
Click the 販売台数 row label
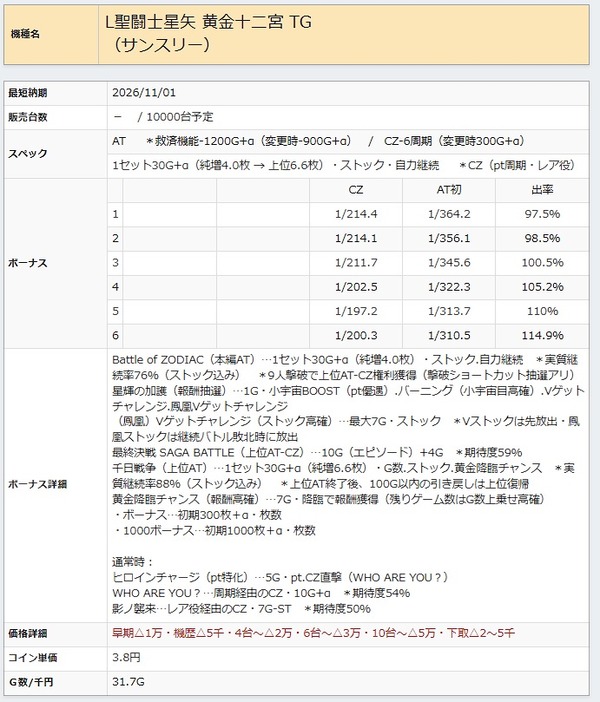(x=28, y=117)
